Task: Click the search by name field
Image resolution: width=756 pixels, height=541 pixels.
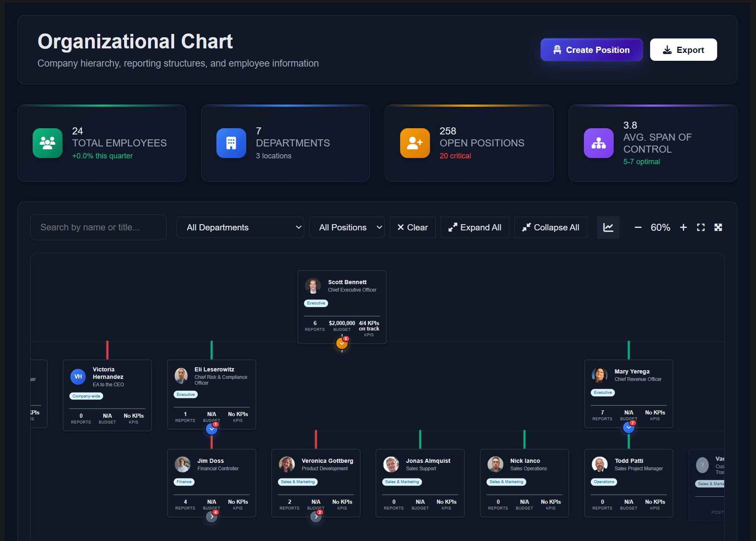Action: pyautogui.click(x=98, y=227)
